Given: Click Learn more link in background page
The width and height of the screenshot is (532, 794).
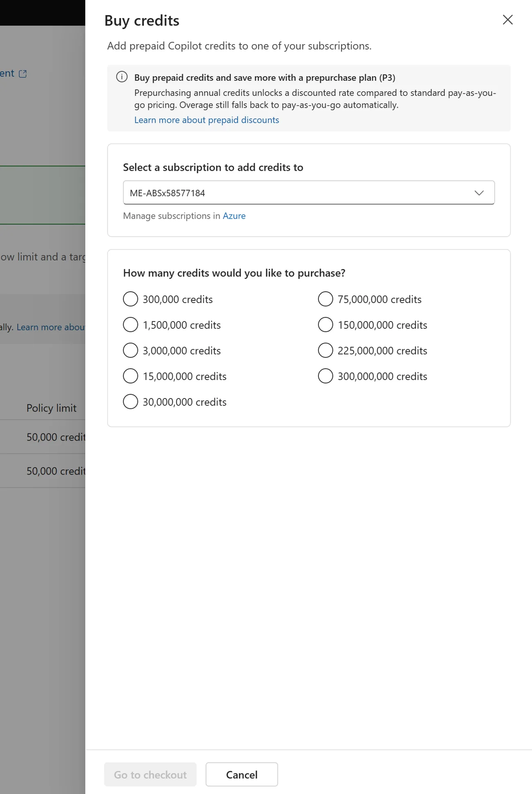Looking at the screenshot, I should pyautogui.click(x=51, y=327).
